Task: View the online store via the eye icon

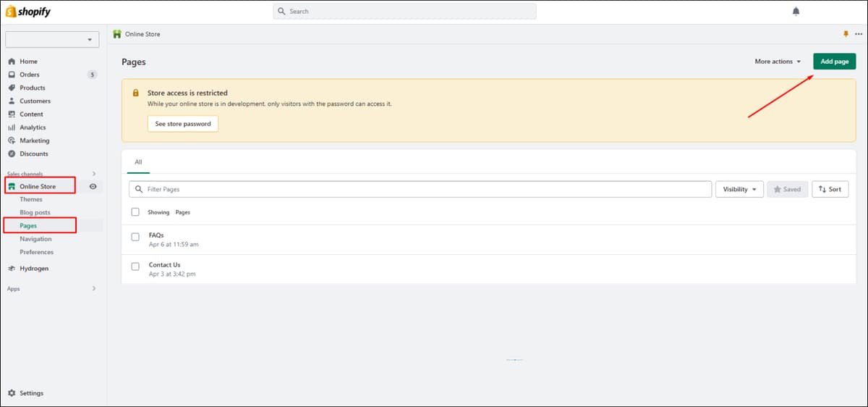Action: [x=93, y=187]
